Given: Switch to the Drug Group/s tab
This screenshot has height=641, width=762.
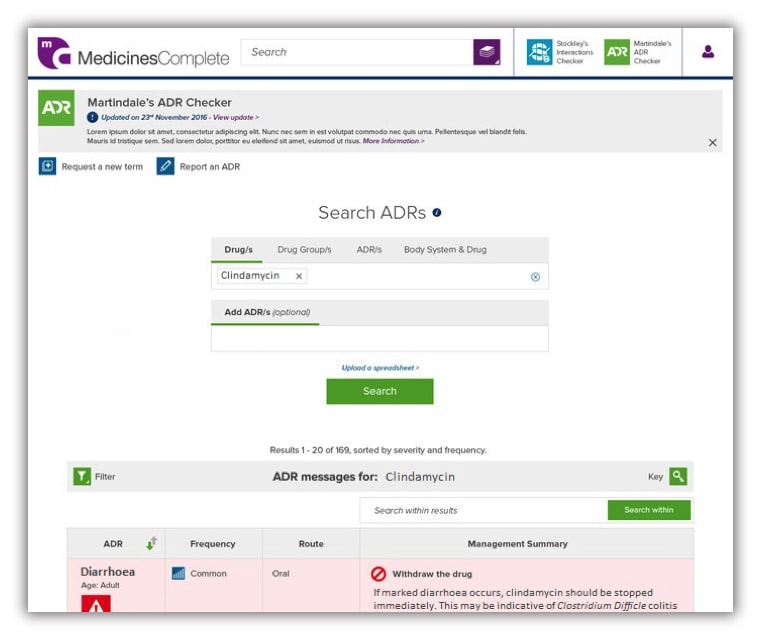Looking at the screenshot, I should (304, 250).
